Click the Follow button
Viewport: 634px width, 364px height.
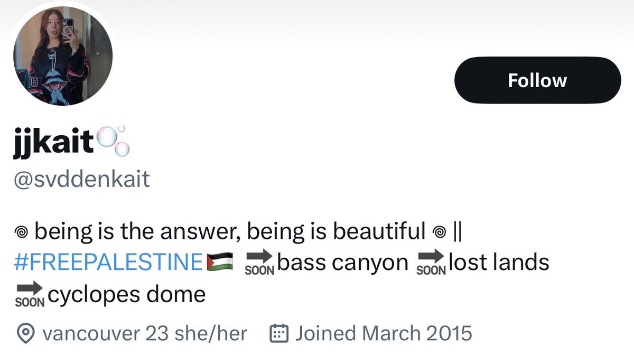point(537,80)
